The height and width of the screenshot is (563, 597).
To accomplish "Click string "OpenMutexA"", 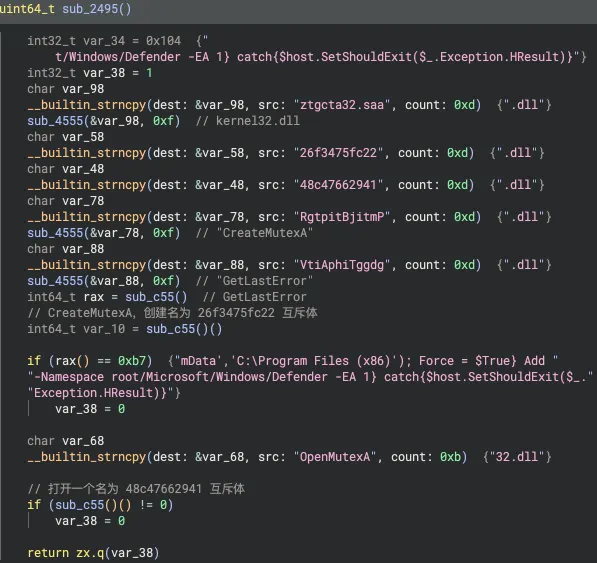I will (x=335, y=456).
